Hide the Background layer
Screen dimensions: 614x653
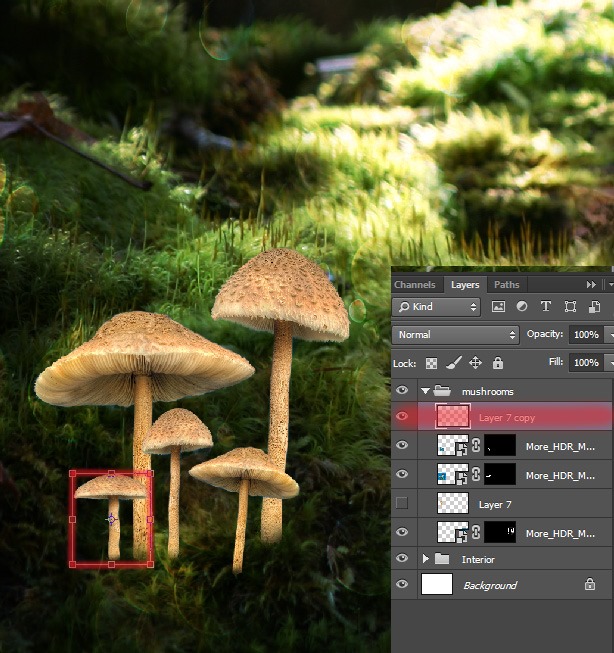tap(402, 584)
